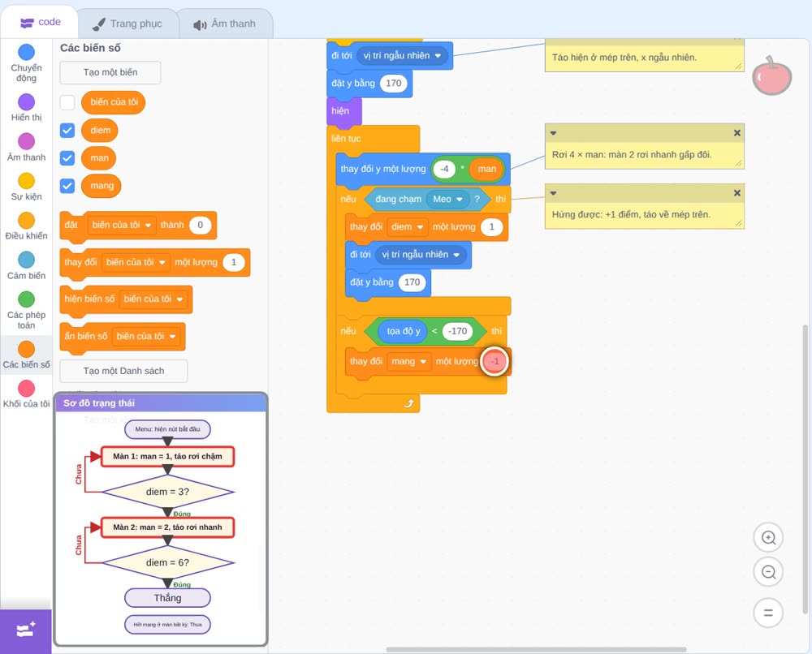
Task: Uncheck the 'diem' variable checkbox
Action: 67,130
